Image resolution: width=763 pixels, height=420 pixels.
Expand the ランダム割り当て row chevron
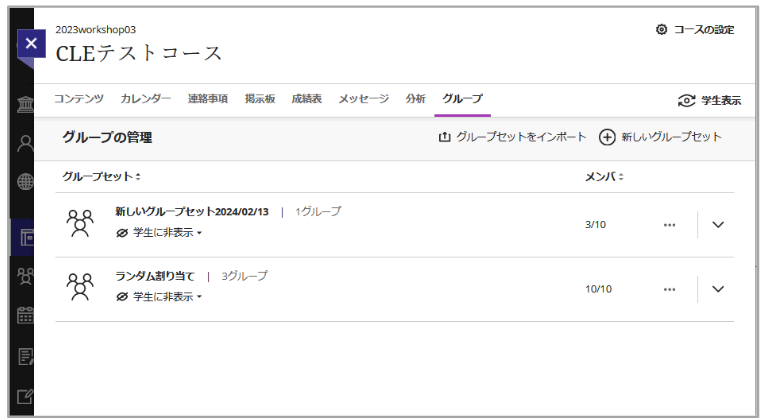click(718, 289)
